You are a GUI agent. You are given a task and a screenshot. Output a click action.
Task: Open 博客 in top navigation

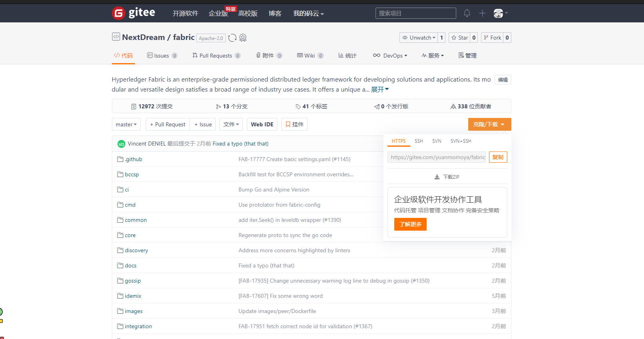(275, 13)
